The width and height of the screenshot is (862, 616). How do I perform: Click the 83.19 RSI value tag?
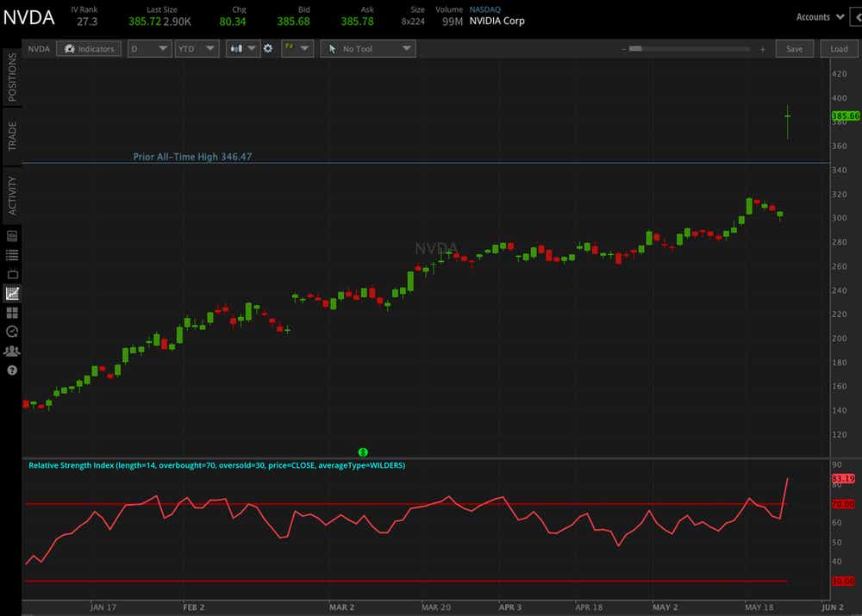pyautogui.click(x=843, y=479)
